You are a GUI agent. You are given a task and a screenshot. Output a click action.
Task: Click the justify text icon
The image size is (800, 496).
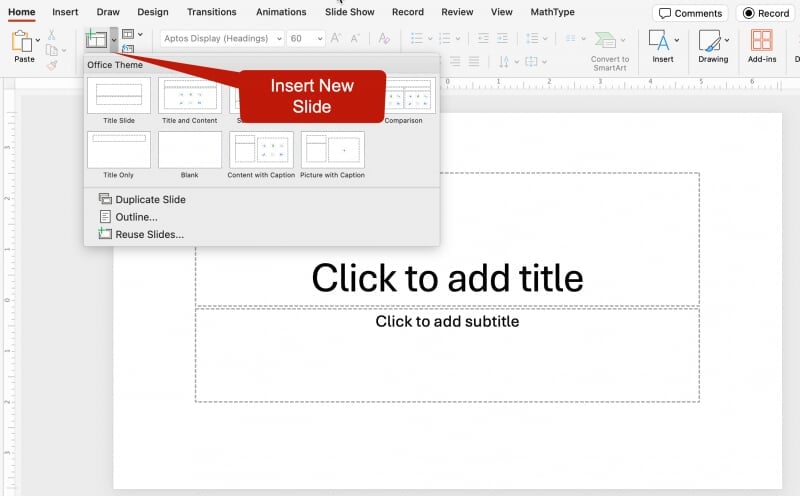pos(474,62)
